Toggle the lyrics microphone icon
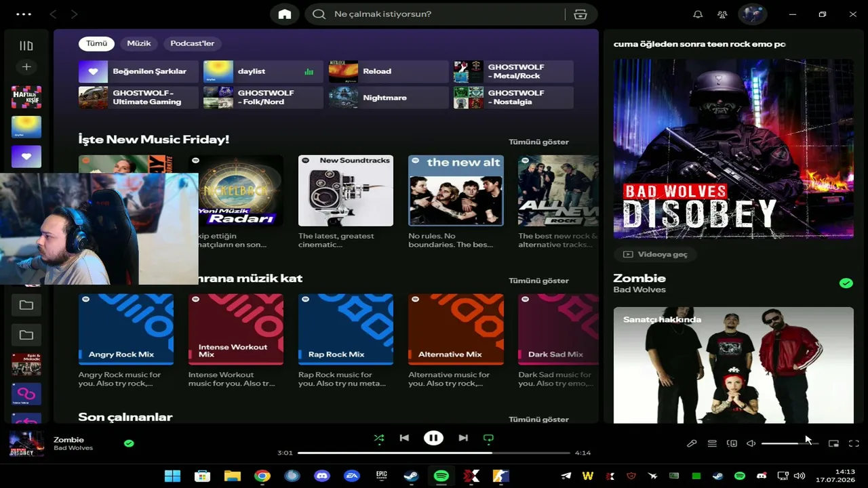Image resolution: width=868 pixels, height=488 pixels. [x=692, y=443]
